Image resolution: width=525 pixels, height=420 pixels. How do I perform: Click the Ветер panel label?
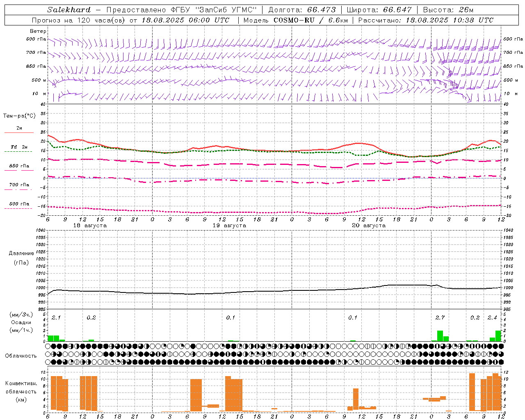pos(38,31)
